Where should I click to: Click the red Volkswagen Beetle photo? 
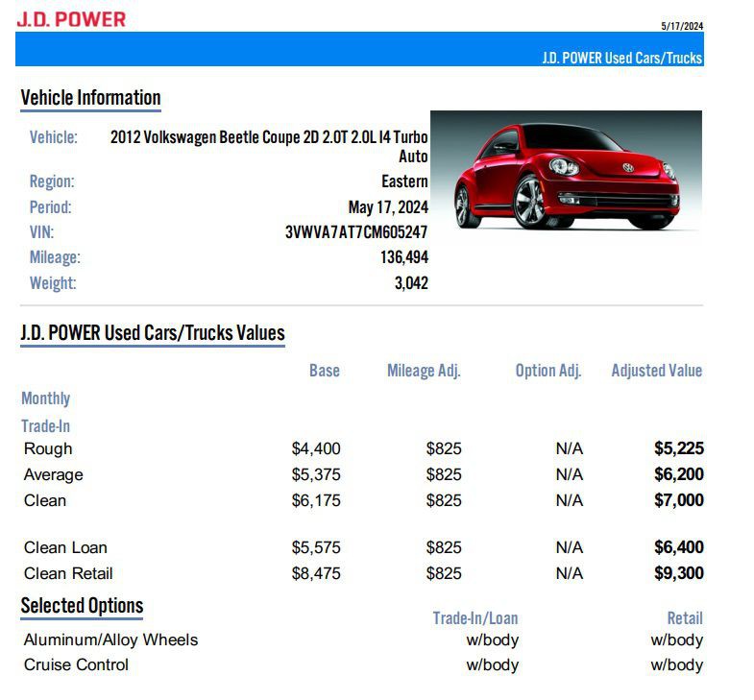[566, 171]
